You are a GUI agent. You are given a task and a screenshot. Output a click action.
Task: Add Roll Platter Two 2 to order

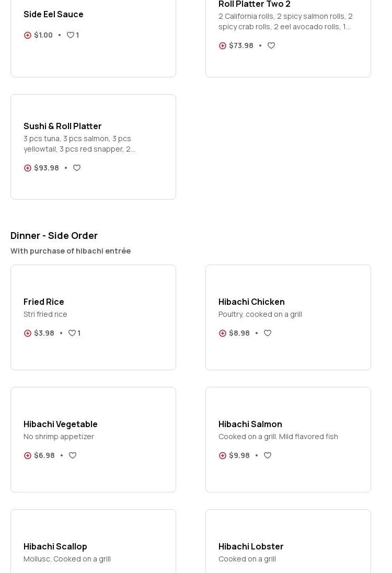tap(223, 45)
